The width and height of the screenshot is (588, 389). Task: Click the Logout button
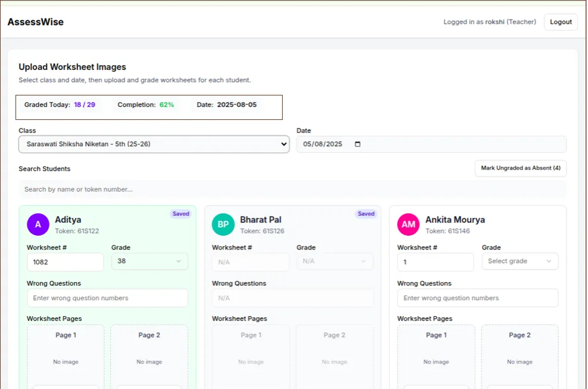[x=561, y=22]
